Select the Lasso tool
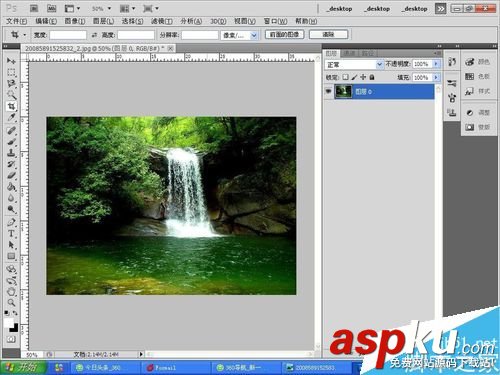500x375 pixels. click(x=11, y=83)
